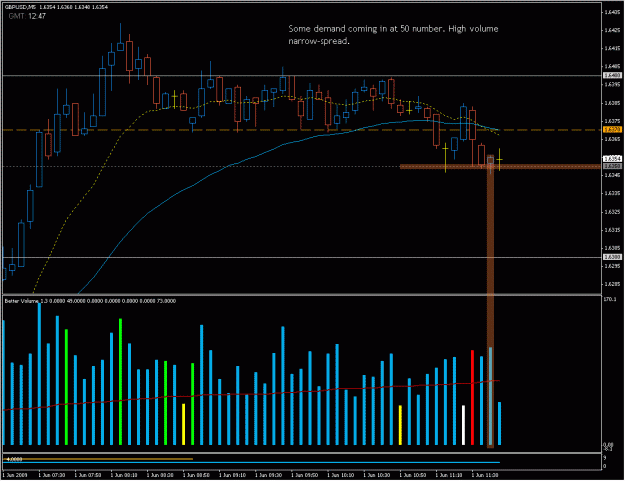
Task: Click the 1.6385 price scale label
Action: pos(612,103)
